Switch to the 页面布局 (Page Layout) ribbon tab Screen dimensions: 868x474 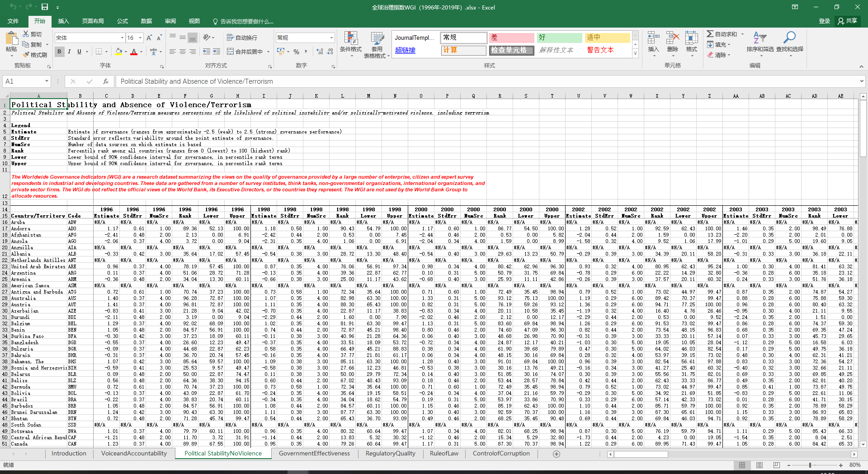click(x=93, y=21)
